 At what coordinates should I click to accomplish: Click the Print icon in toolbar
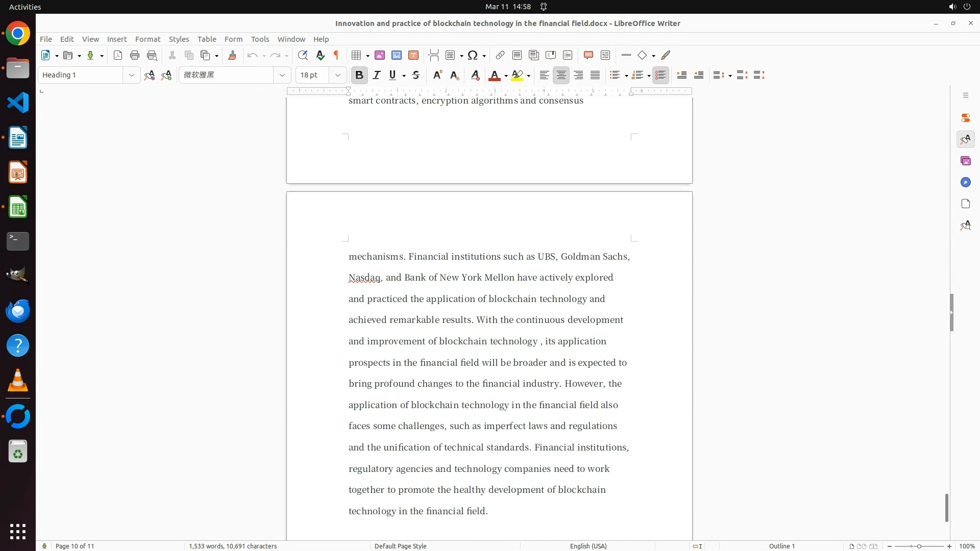135,56
